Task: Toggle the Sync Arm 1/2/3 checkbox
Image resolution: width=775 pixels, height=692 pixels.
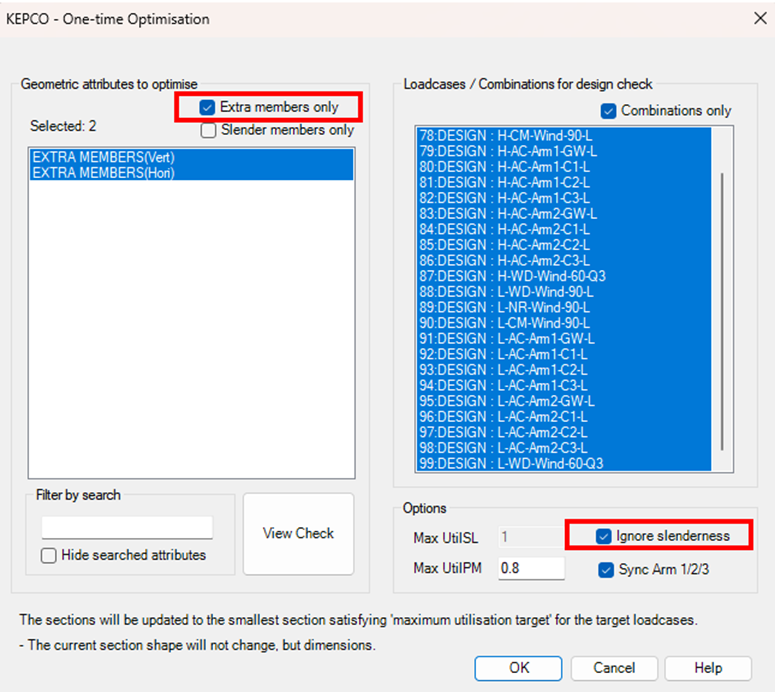Action: 604,569
